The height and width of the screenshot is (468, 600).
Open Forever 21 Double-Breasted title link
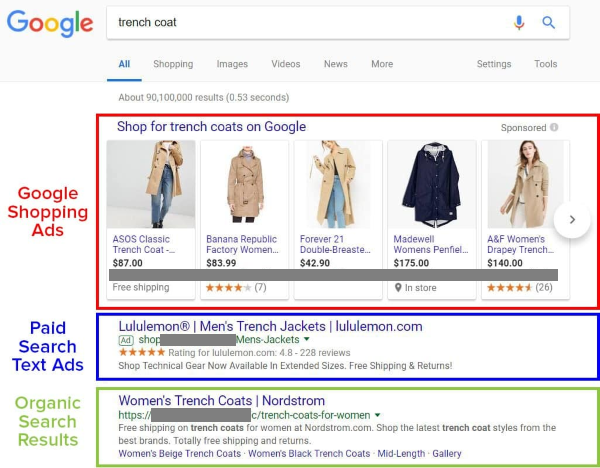pos(335,244)
